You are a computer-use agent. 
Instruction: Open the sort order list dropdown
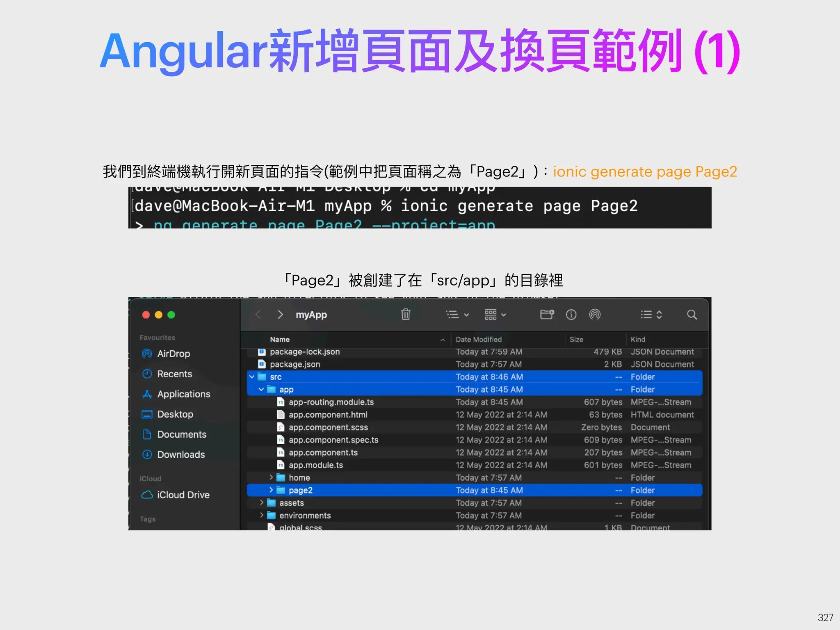[x=651, y=315]
